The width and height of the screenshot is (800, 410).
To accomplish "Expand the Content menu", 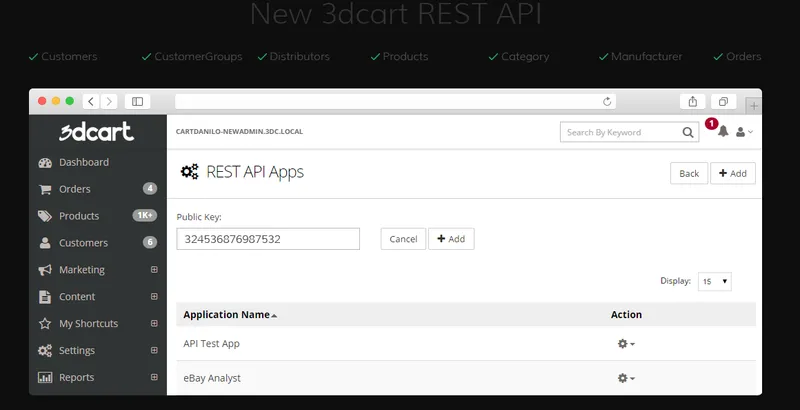I will (x=154, y=297).
